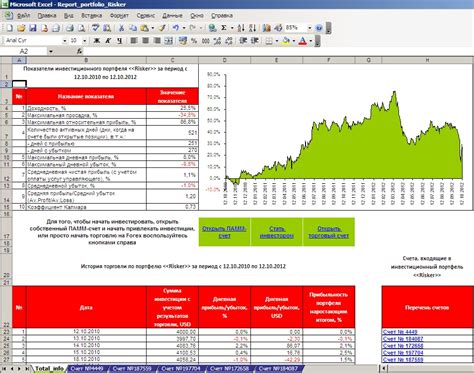Select the cell with date 12.10.2010
Viewport: 474px width, 373px height.
point(86,332)
